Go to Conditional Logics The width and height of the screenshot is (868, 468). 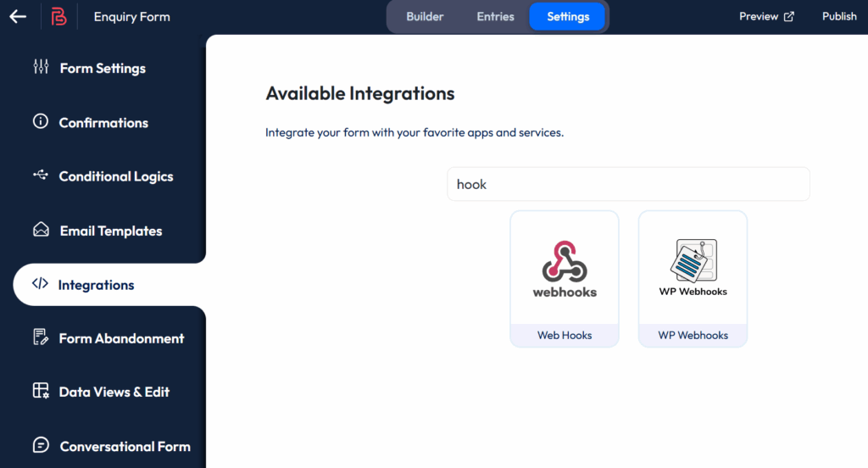pyautogui.click(x=115, y=176)
